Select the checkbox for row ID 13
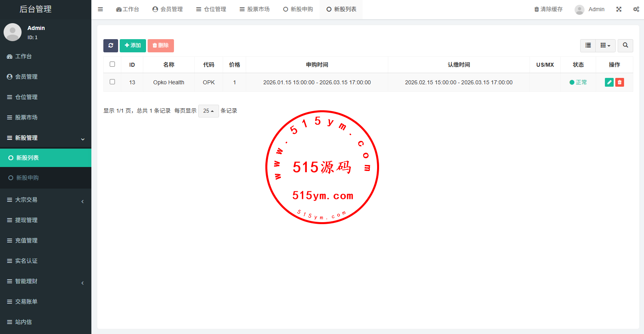644x334 pixels. click(112, 82)
